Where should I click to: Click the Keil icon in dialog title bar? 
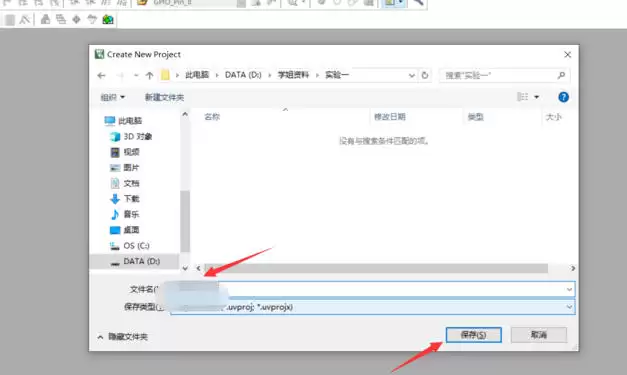(99, 54)
